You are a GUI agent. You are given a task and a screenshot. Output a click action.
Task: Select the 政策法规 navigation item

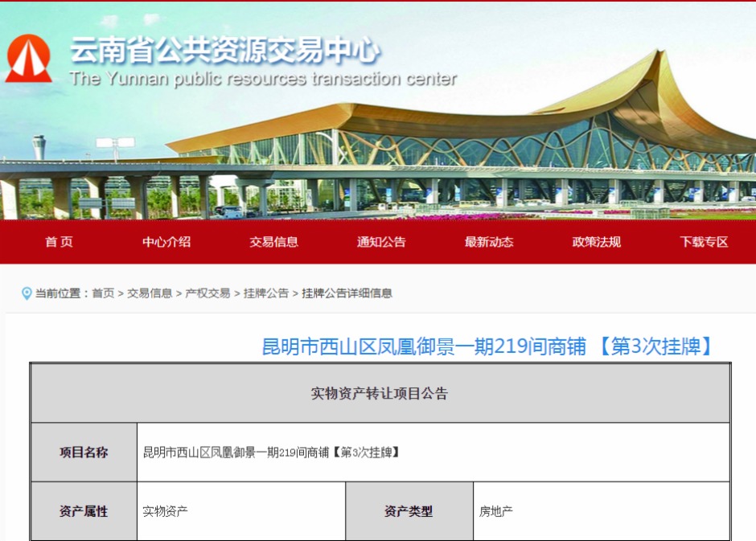596,242
